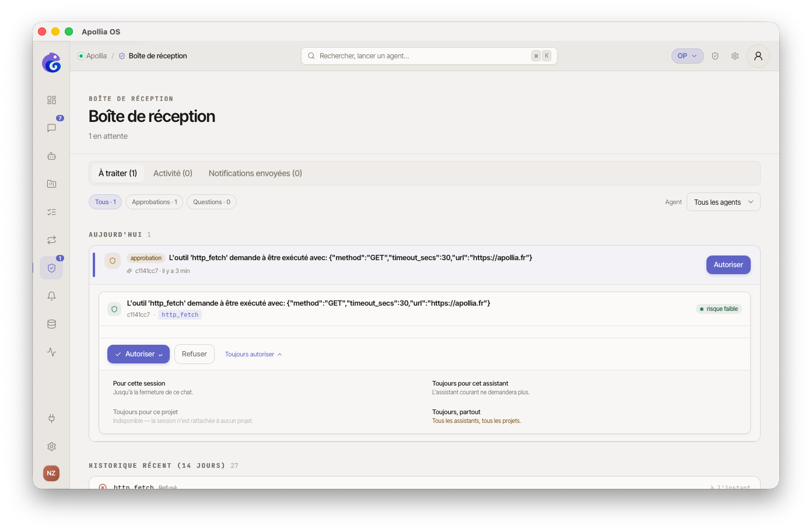Click the NZ avatar in sidebar
This screenshot has width=812, height=532.
click(x=51, y=473)
